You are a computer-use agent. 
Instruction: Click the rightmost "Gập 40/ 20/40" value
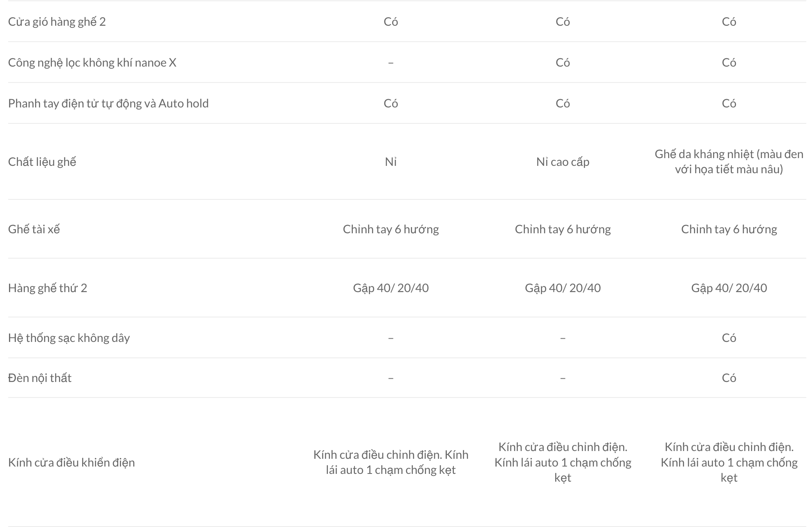729,288
